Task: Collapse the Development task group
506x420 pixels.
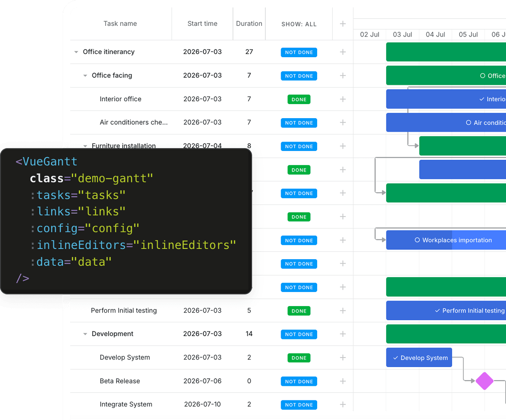Action: tap(85, 334)
